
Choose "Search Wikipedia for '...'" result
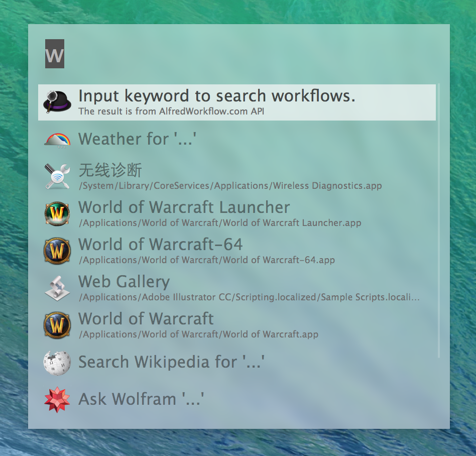pyautogui.click(x=171, y=362)
